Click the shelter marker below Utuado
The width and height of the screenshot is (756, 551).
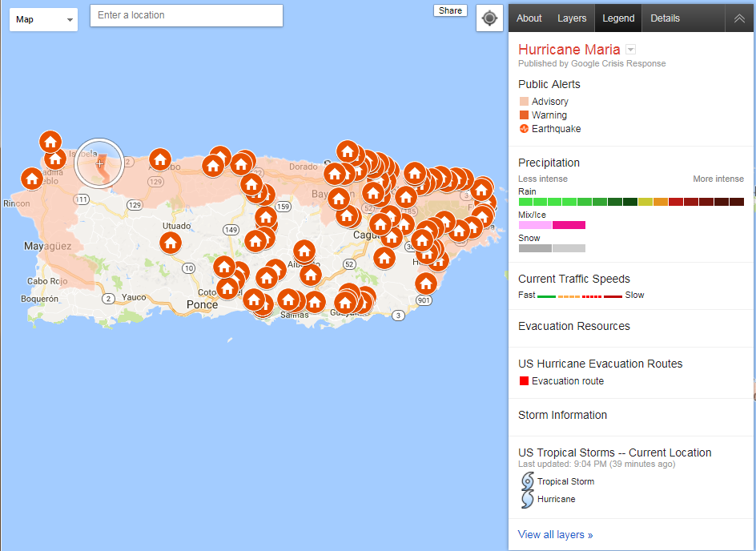pos(171,243)
